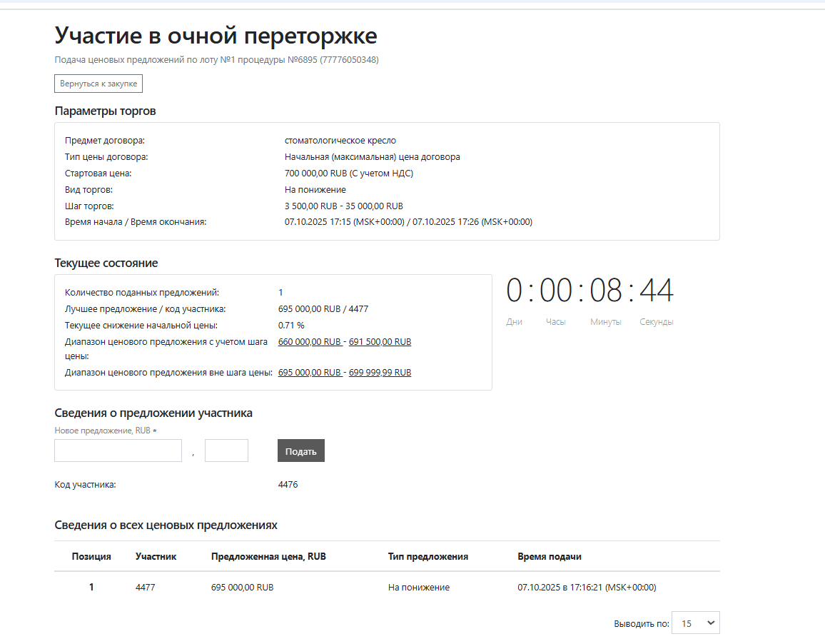The width and height of the screenshot is (825, 644).
Task: Click the starting price value 700 000,00 RUB
Action: (x=348, y=173)
